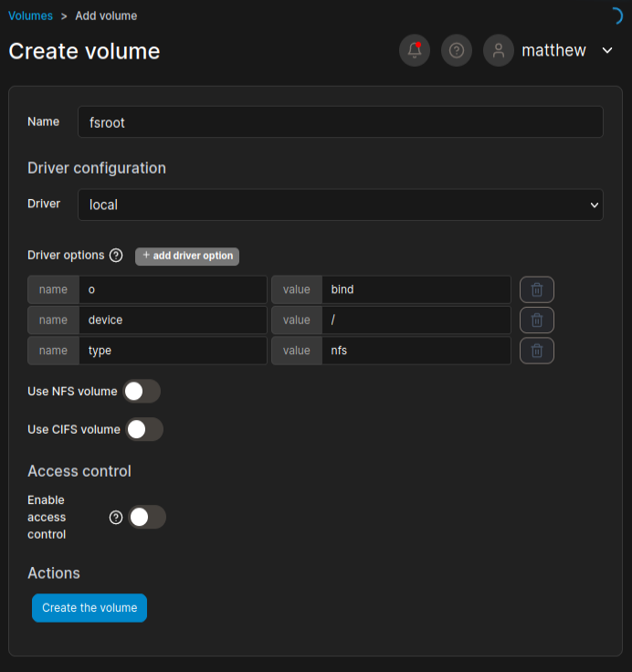The width and height of the screenshot is (632, 672).
Task: Remove the 'type' driver option with trash icon
Action: tap(537, 350)
